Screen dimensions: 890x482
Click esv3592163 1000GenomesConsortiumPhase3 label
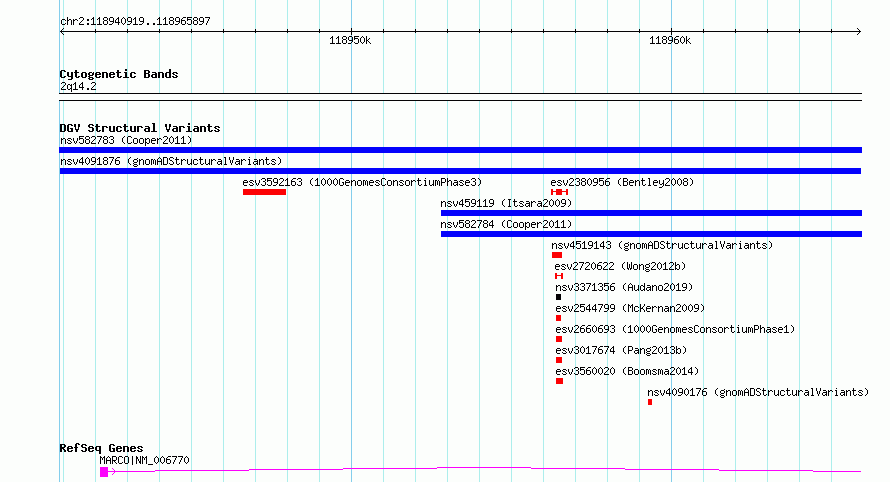coord(362,182)
